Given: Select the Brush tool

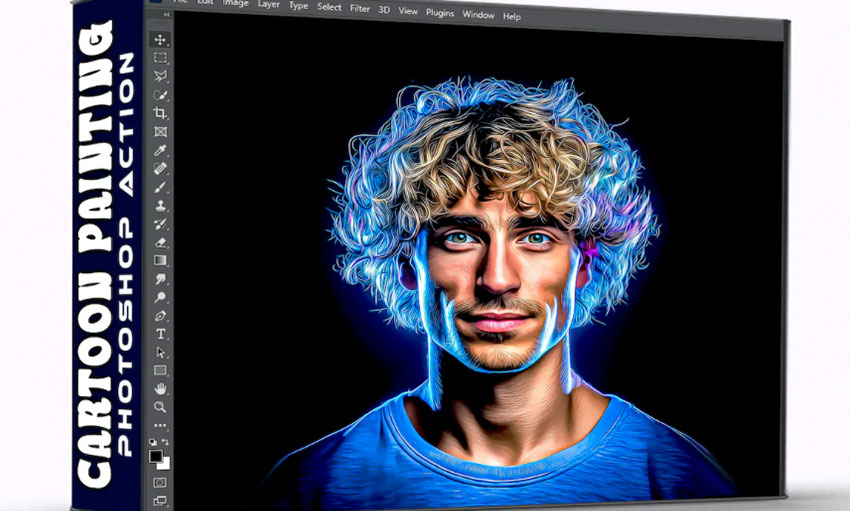Looking at the screenshot, I should [x=160, y=187].
